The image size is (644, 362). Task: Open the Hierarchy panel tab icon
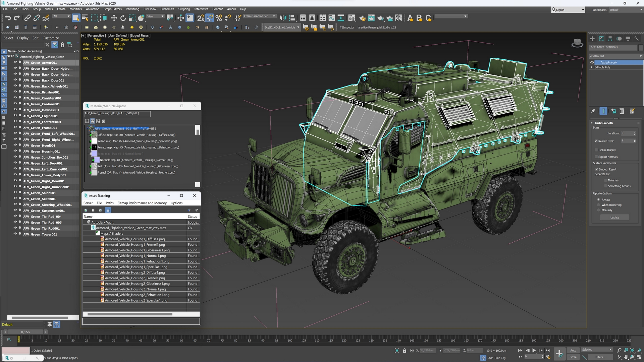click(610, 39)
